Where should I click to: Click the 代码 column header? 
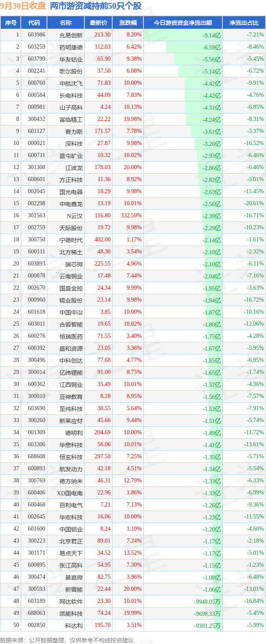(x=34, y=23)
